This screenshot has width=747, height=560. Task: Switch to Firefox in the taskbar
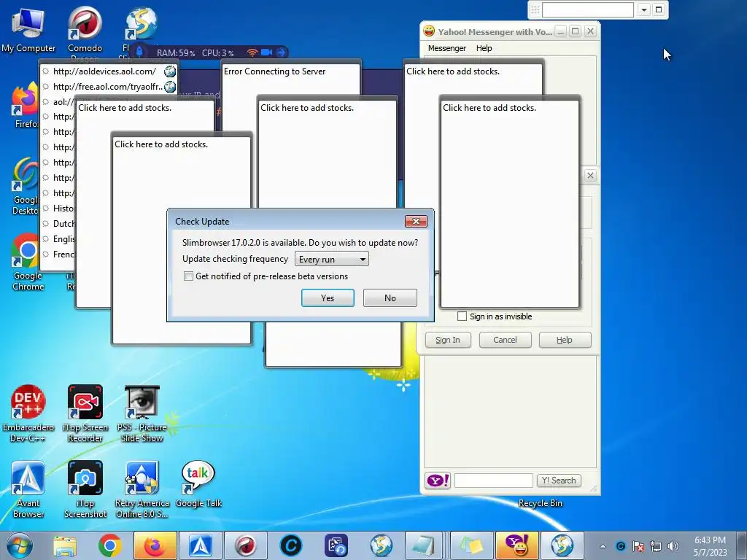tap(155, 545)
